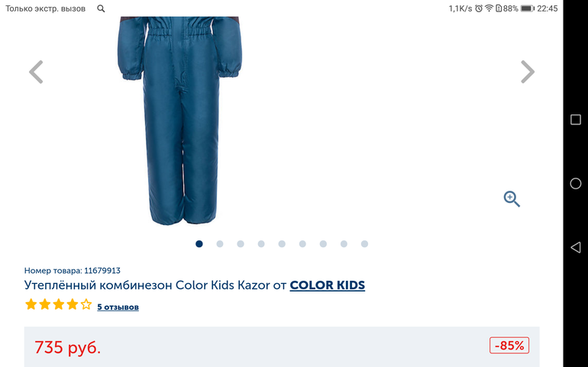The height and width of the screenshot is (367, 588).
Task: Tap the star rating icons
Action: click(x=59, y=304)
